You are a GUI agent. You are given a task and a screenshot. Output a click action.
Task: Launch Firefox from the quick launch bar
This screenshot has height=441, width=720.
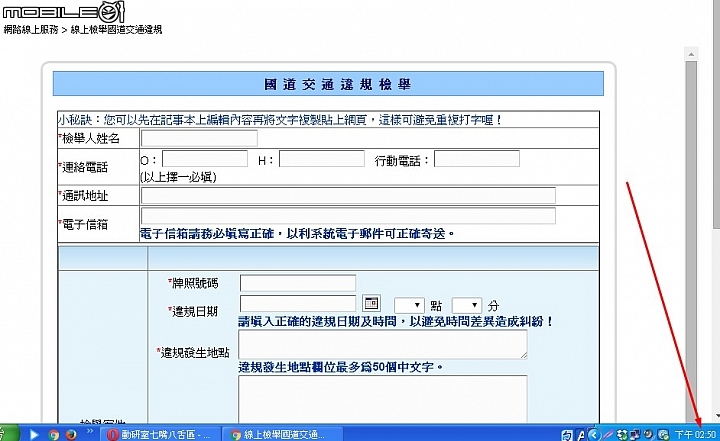(71, 435)
